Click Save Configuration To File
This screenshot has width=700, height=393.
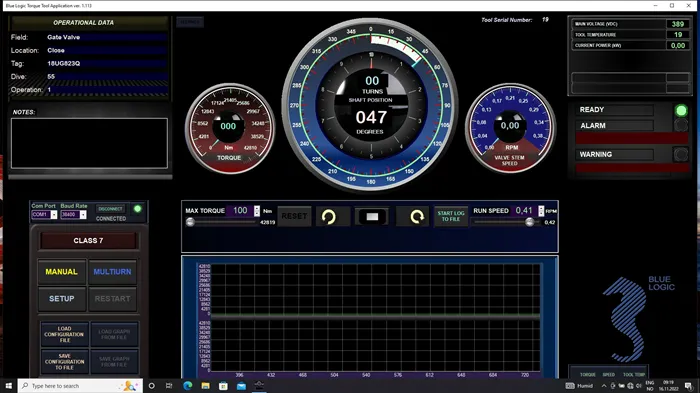tap(64, 362)
